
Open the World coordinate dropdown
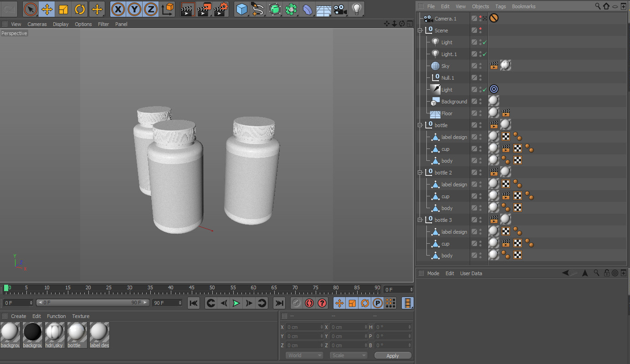(x=304, y=355)
